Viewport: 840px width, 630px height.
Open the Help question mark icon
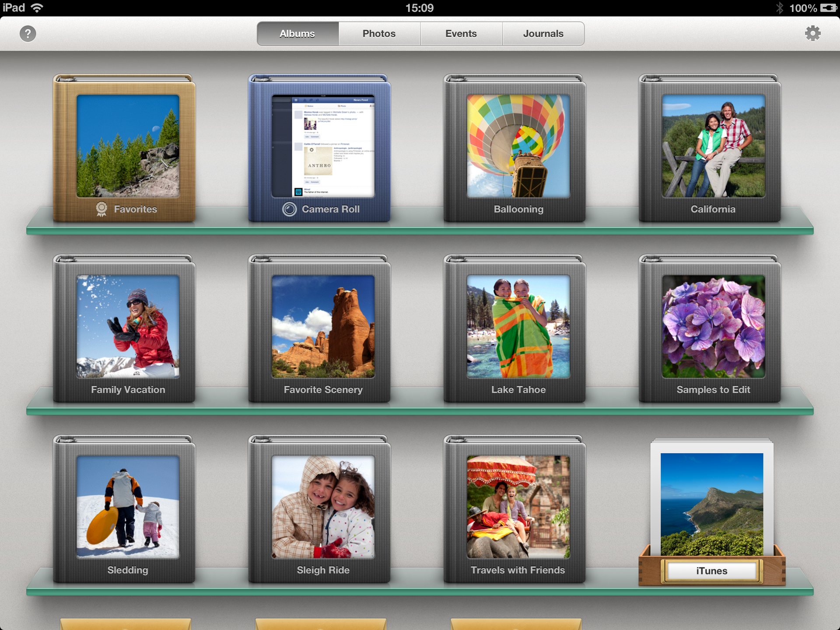pos(28,33)
